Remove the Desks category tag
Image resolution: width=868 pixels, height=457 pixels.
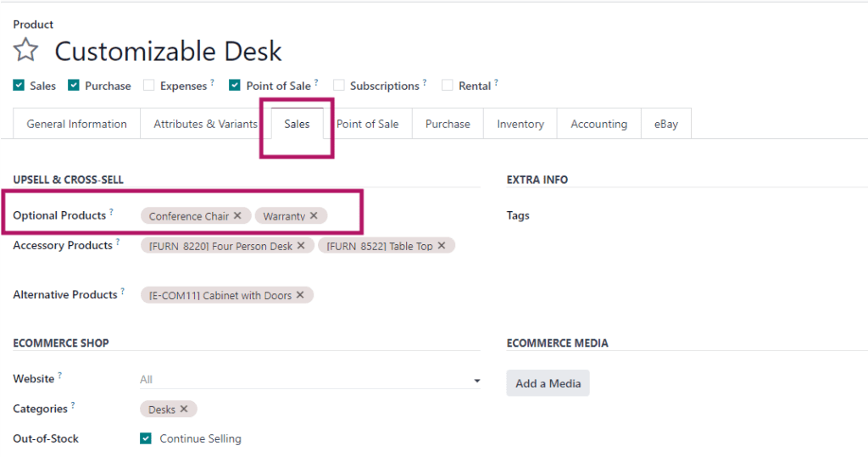point(184,409)
